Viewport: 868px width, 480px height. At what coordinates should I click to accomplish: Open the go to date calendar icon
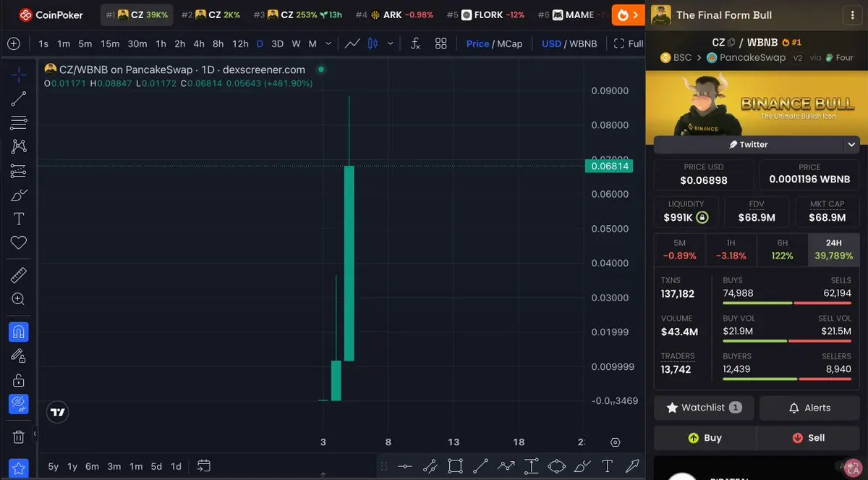(x=203, y=466)
